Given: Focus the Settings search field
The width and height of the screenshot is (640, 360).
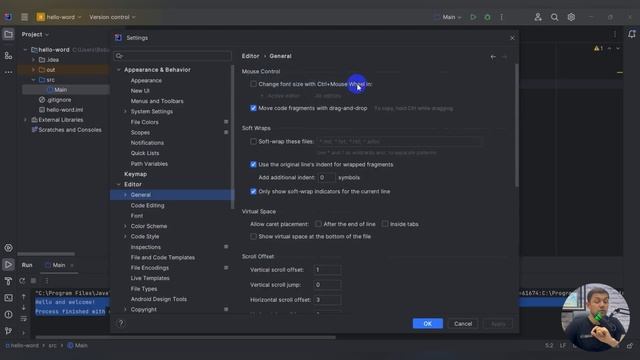Looking at the screenshot, I should [x=172, y=56].
